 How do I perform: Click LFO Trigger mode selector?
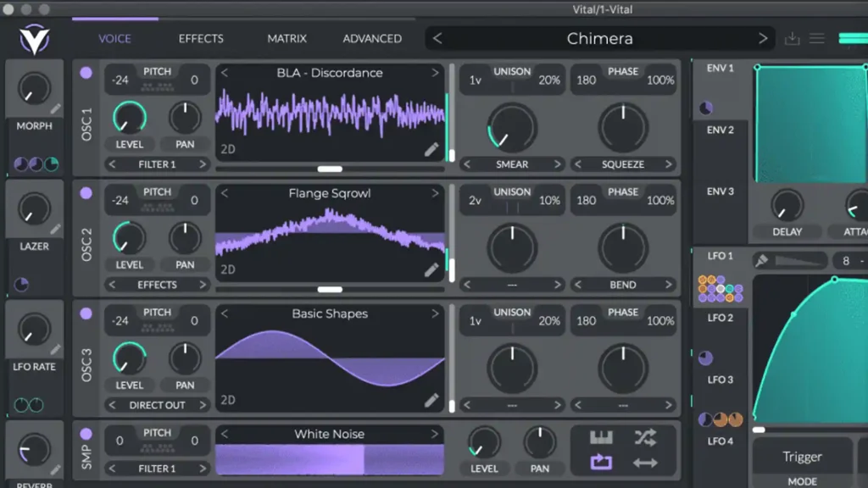pos(802,457)
